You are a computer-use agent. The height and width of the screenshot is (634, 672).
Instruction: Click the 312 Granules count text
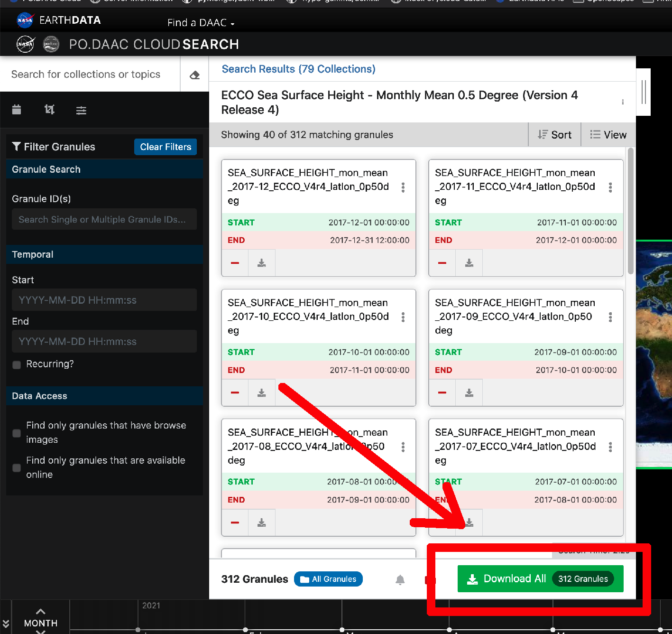[255, 579]
